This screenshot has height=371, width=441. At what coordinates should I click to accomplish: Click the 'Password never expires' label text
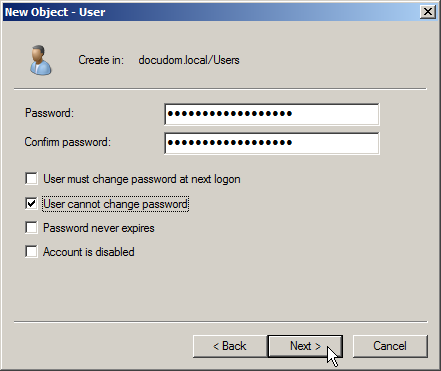(99, 228)
